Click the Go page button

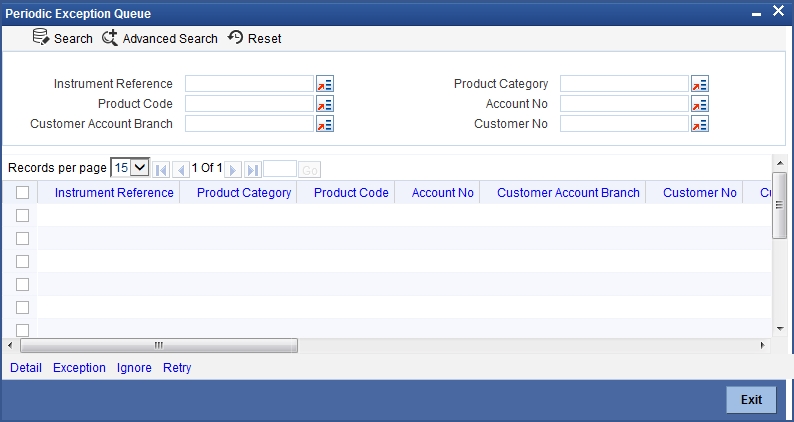point(309,170)
